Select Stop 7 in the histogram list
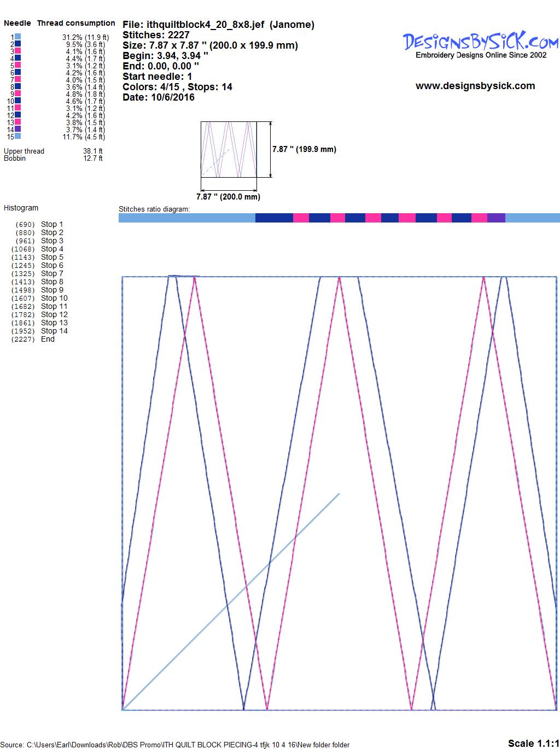This screenshot has width=560, height=749. (52, 273)
